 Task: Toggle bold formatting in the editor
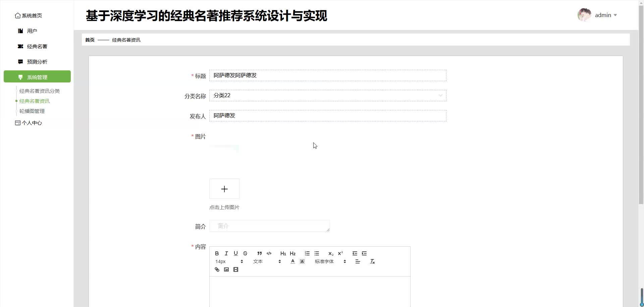click(217, 253)
